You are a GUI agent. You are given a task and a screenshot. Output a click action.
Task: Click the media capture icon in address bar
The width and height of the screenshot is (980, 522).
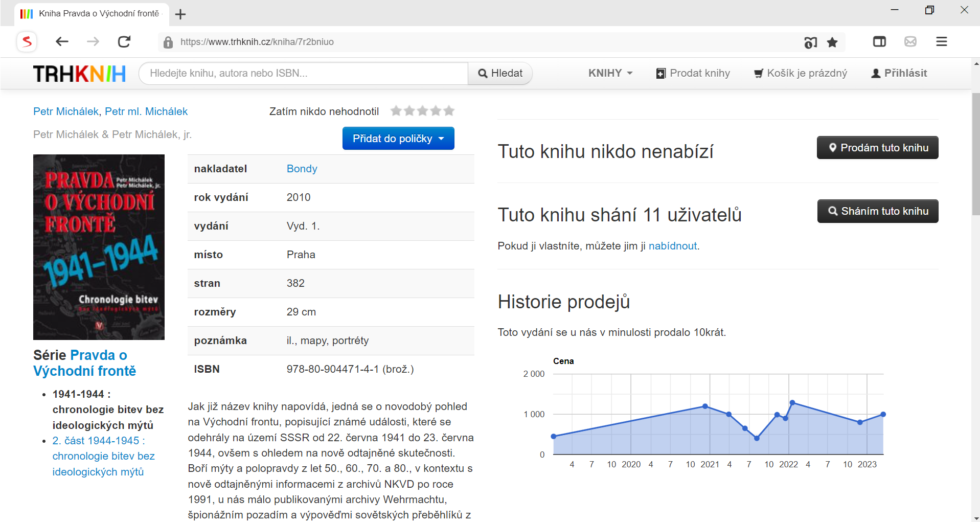click(810, 42)
